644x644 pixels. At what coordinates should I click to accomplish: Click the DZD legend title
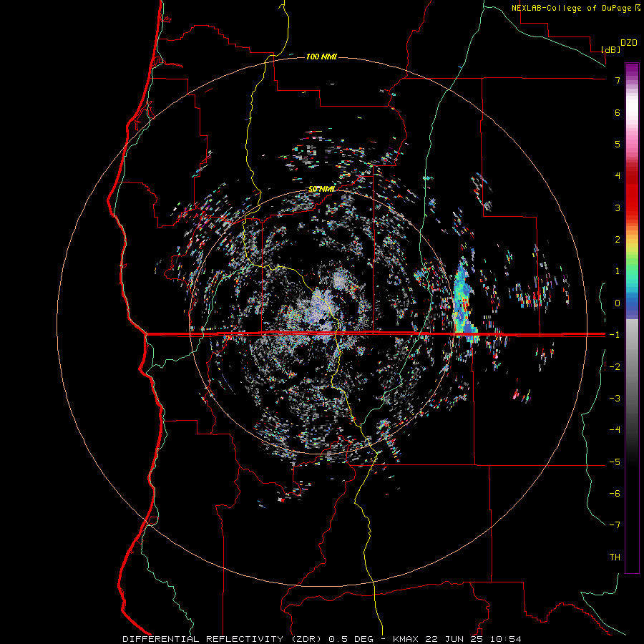point(629,43)
